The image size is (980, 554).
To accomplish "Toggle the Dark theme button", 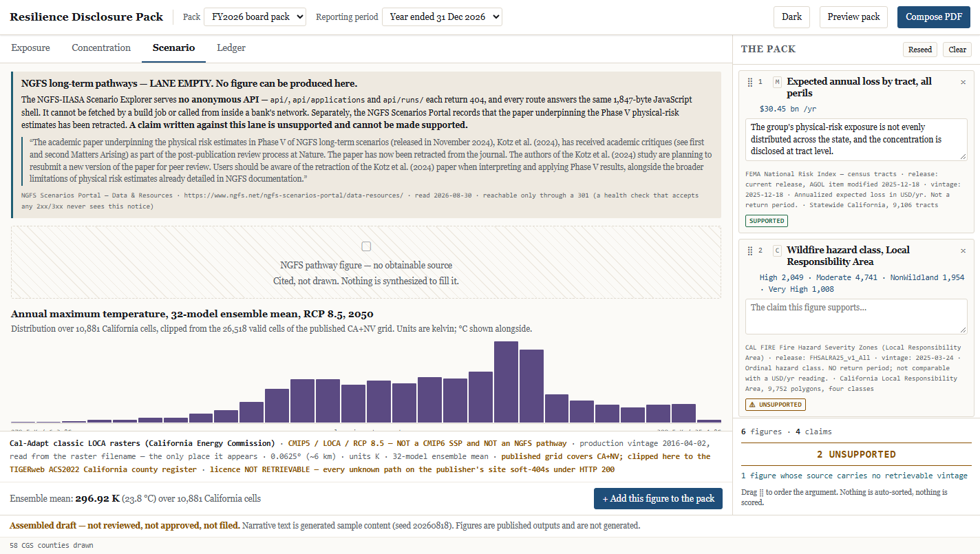I will pos(791,17).
